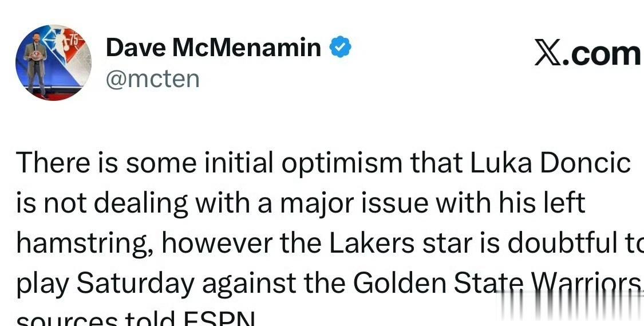Click the word "Lakers" in the tweet
This screenshot has height=326, width=644.
tap(371, 243)
